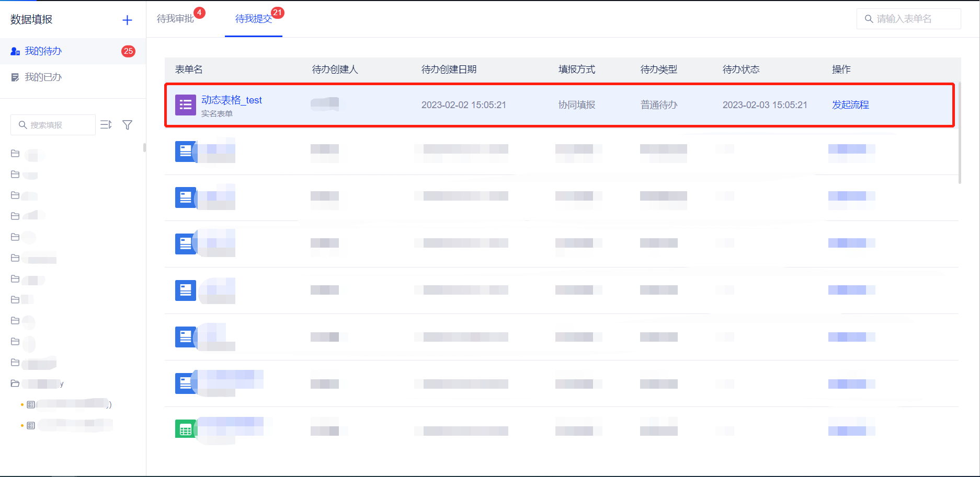Expand the first folder in sidebar tree
This screenshot has height=477, width=980.
pyautogui.click(x=15, y=154)
